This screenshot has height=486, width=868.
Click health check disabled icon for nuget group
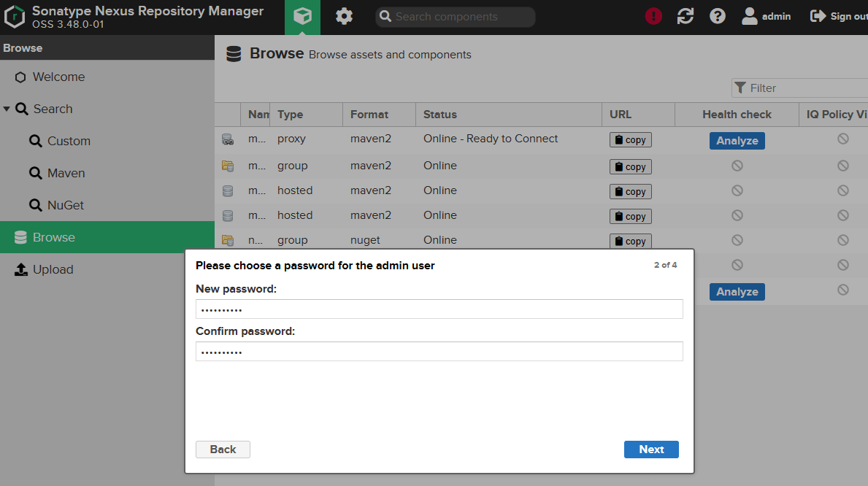tap(737, 240)
